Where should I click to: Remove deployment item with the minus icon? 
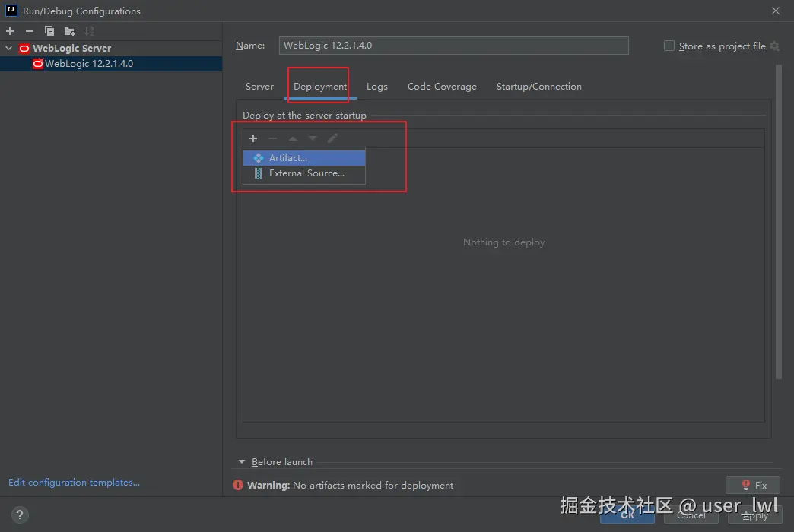coord(273,138)
